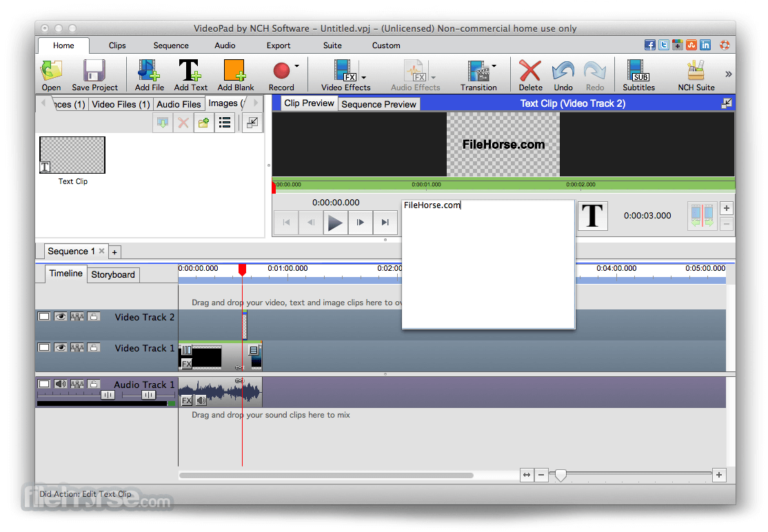Click the timeline zoom-to-fit arrows button
Viewport: 768px width, 532px height.
(x=527, y=475)
